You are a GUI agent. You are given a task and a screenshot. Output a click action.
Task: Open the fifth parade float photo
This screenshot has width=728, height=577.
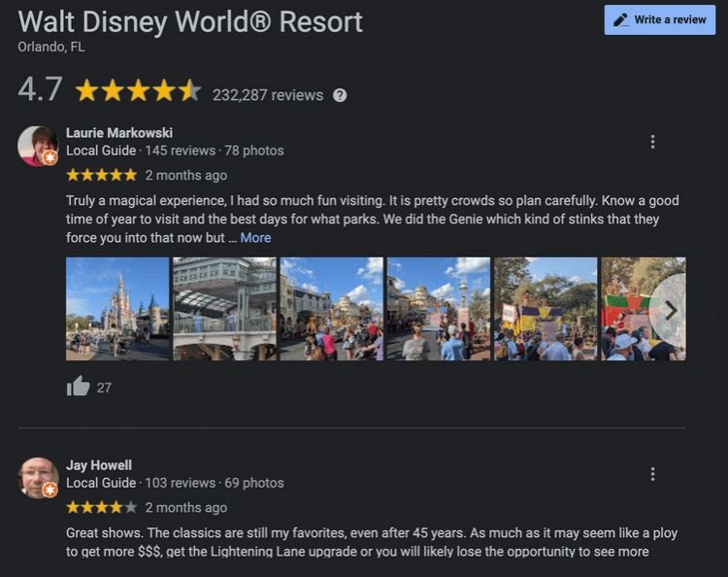(546, 309)
